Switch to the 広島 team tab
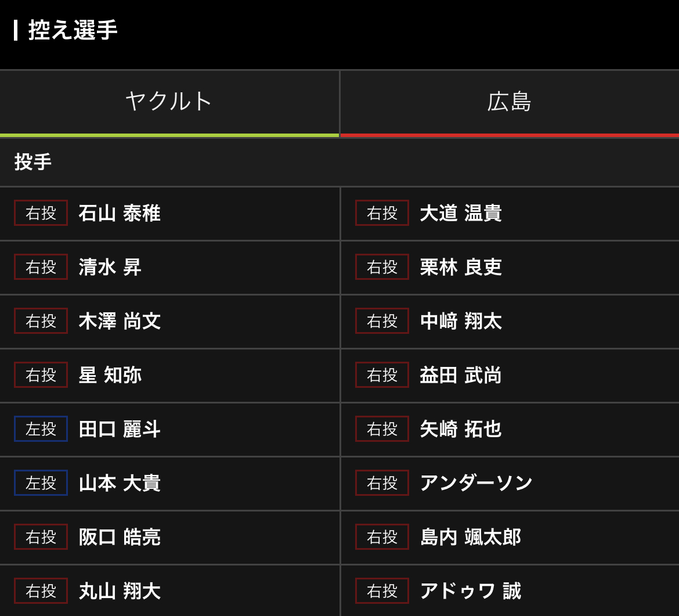The image size is (679, 616). (x=509, y=102)
